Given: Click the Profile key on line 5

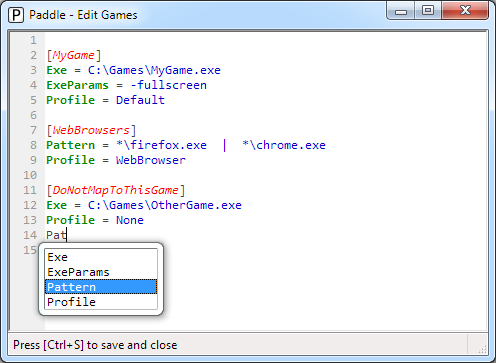Looking at the screenshot, I should (x=70, y=100).
